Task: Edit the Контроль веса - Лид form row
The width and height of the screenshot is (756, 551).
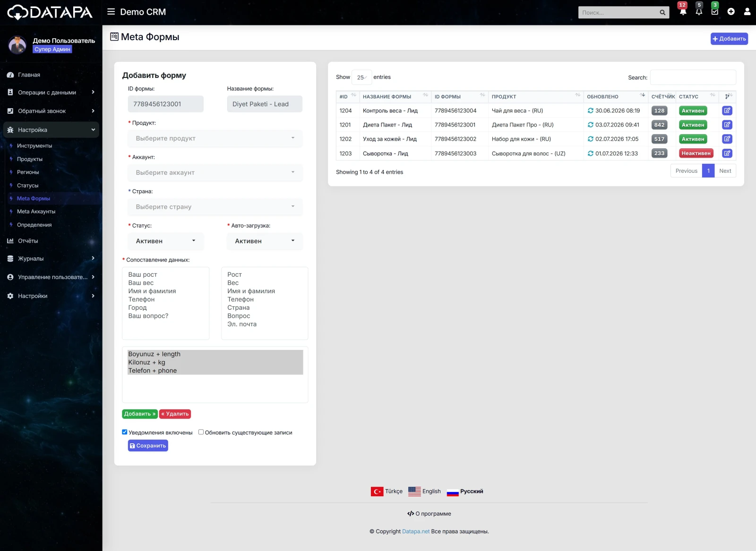Action: pyautogui.click(x=727, y=110)
